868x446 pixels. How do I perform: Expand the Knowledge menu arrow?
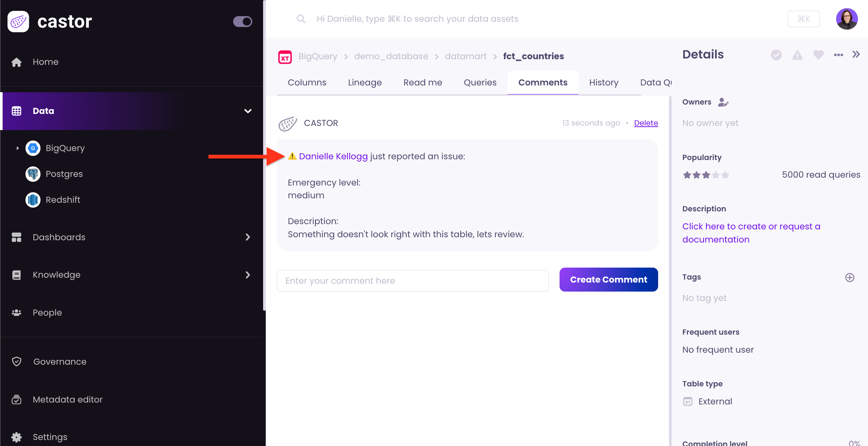pos(248,275)
